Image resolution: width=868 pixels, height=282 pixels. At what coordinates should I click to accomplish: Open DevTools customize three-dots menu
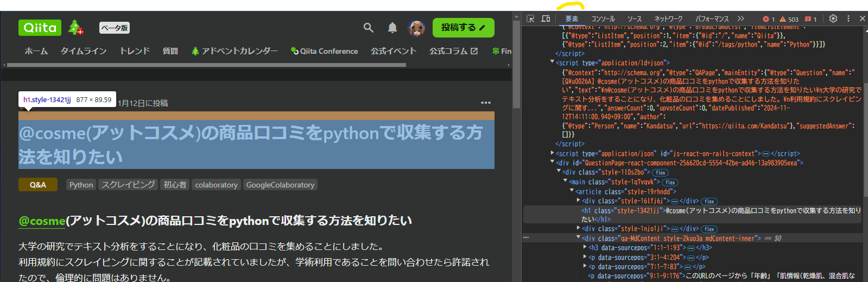tap(848, 18)
